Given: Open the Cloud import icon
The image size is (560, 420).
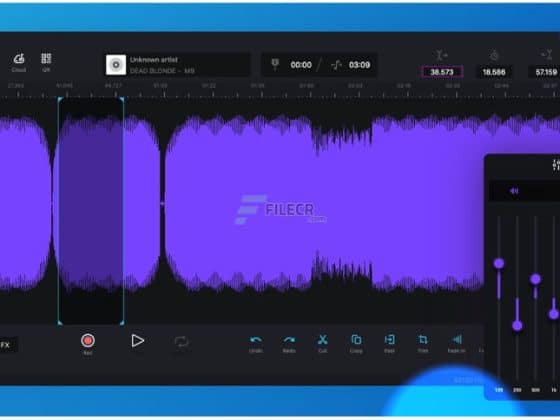Looking at the screenshot, I should tap(19, 59).
